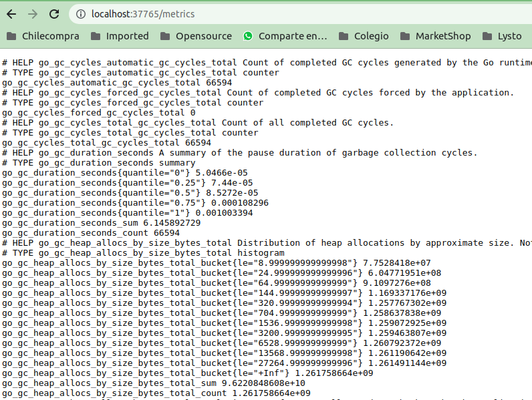Click the go_gc_heap_allocs_by_size_bytes_total_sum line
Screen dimensions: 532x400
pyautogui.click(x=153, y=383)
